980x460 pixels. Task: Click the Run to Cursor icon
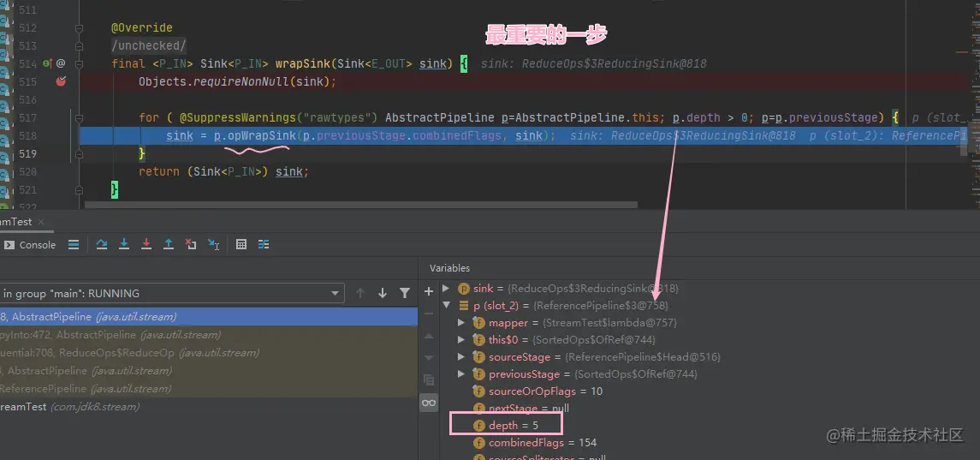click(x=214, y=245)
